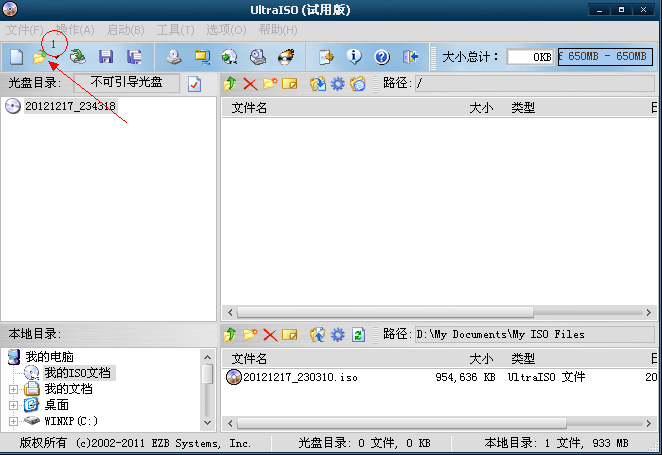Open the 操作(A) menu
662x455 pixels.
(x=75, y=30)
